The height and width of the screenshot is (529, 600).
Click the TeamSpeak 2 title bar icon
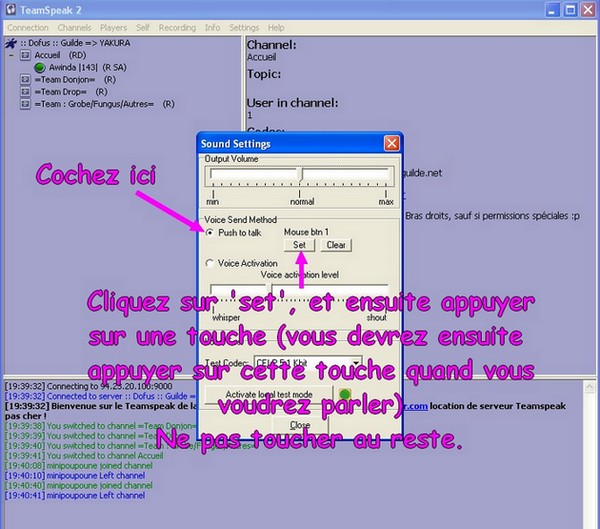(11, 10)
